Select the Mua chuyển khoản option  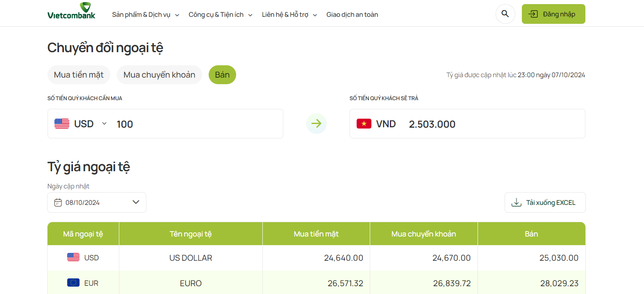(159, 75)
